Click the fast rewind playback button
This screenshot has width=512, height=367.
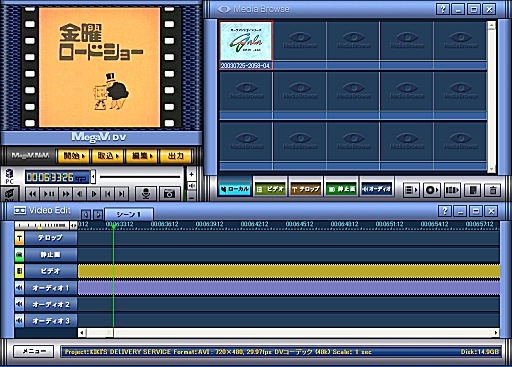click(33, 194)
